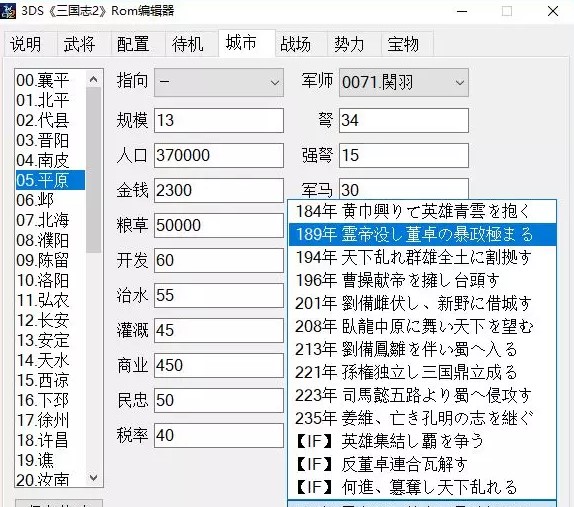This screenshot has width=574, height=507.
Task: Pick scenario 194年 天下乱れ群雄全土に割拠す
Action: click(x=422, y=257)
